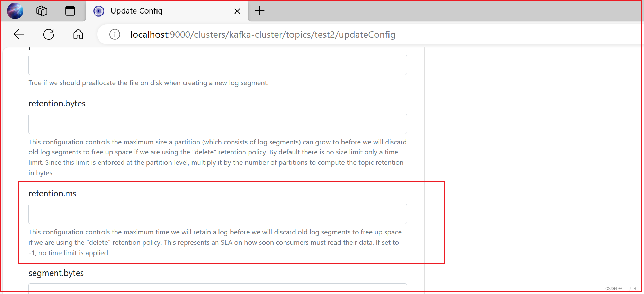
Task: Click the segment.bytes input field
Action: point(217,288)
